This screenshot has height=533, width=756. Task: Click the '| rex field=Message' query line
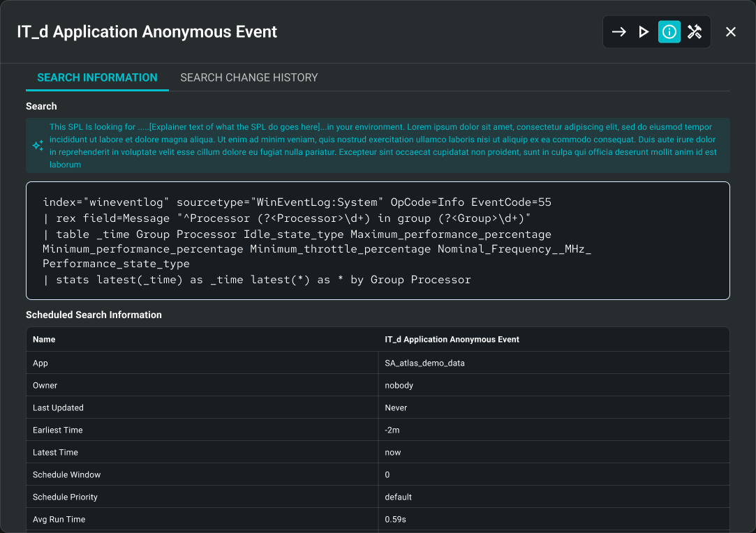click(287, 218)
